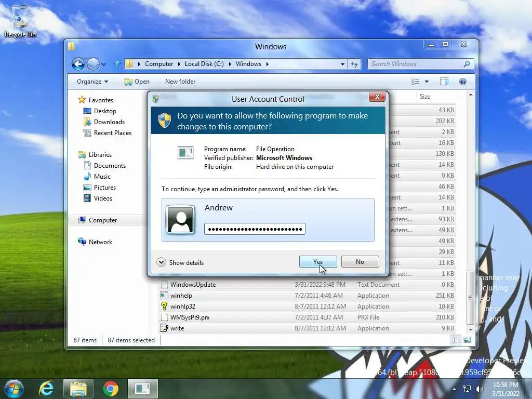Open Explorer help icon
Image resolution: width=532 pixels, height=399 pixels.
pos(463,82)
